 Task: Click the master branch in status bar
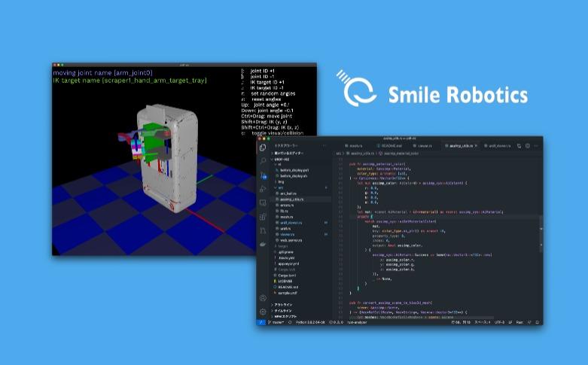tap(276, 322)
